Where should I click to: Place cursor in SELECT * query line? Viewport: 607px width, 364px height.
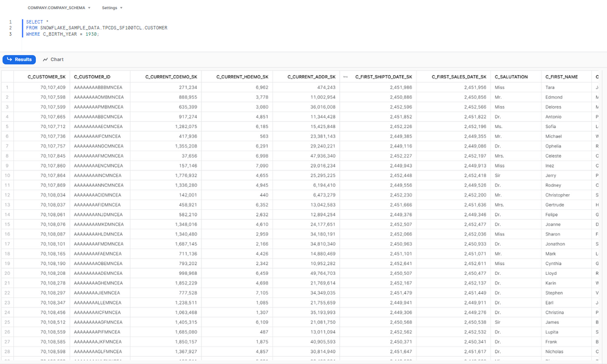tap(37, 22)
